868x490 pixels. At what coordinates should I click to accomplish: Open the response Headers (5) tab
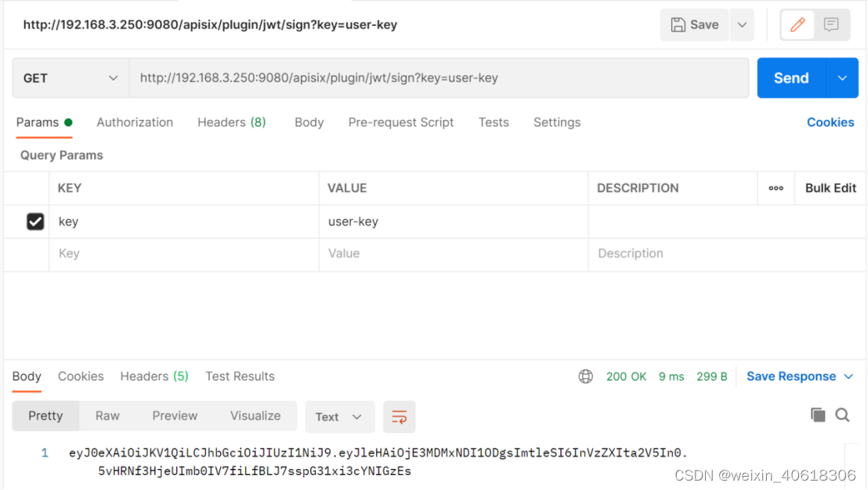tap(154, 377)
